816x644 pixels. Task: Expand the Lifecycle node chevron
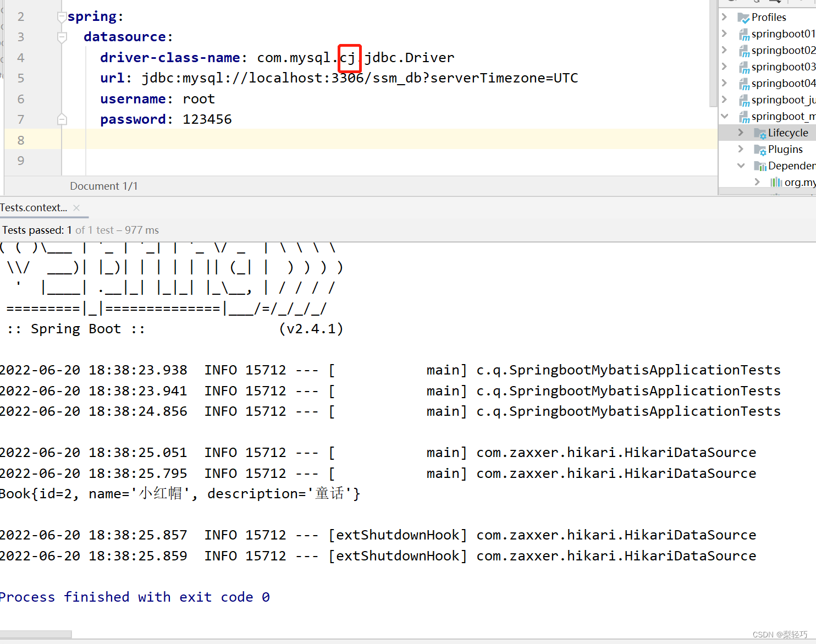741,133
